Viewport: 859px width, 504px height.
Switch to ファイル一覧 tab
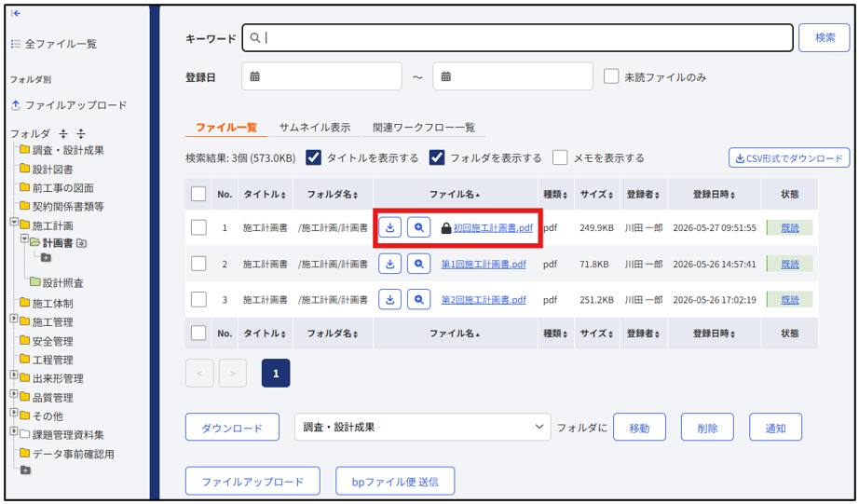[x=226, y=128]
